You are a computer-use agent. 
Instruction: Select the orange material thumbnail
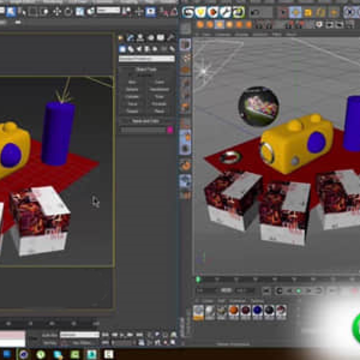pyautogui.click(x=234, y=311)
